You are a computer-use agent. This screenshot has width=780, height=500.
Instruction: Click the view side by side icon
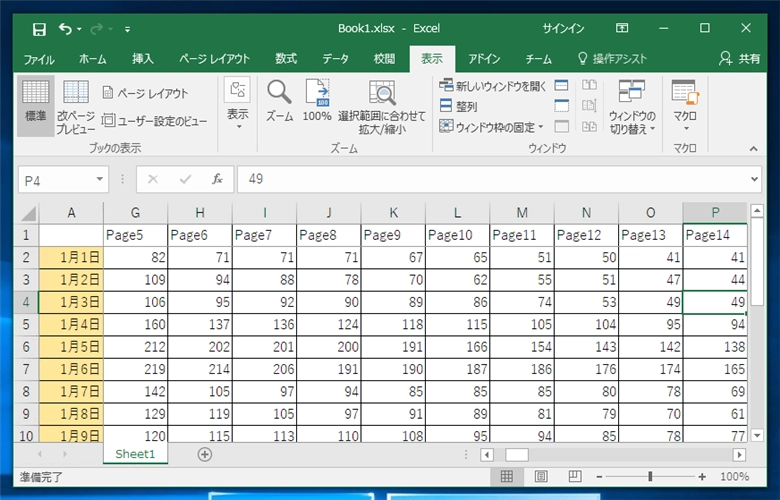tap(589, 85)
